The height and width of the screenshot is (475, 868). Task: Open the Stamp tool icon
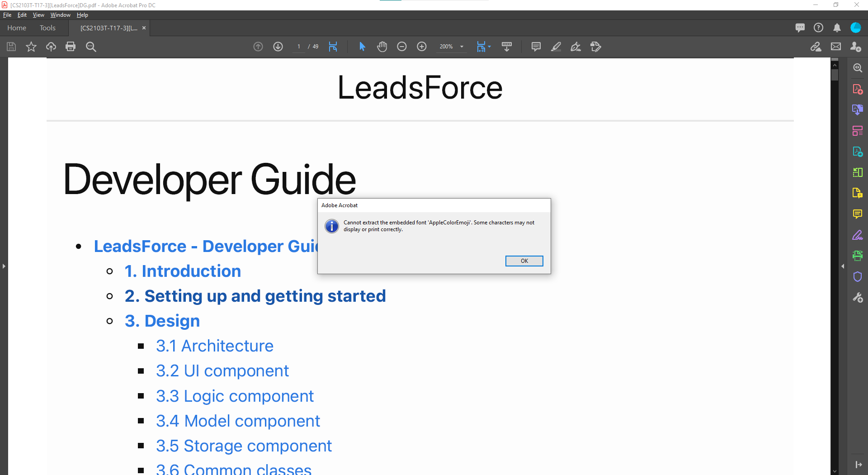click(596, 47)
